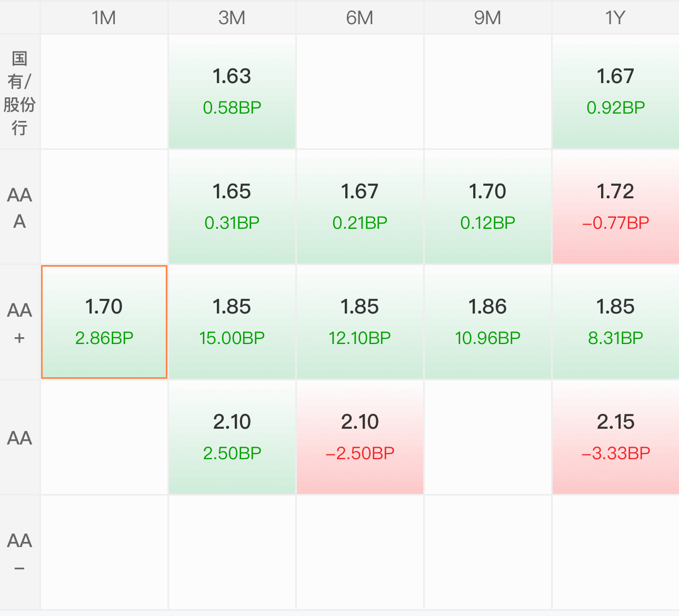Select the AAA row label
This screenshot has height=616, width=679.
[x=19, y=207]
